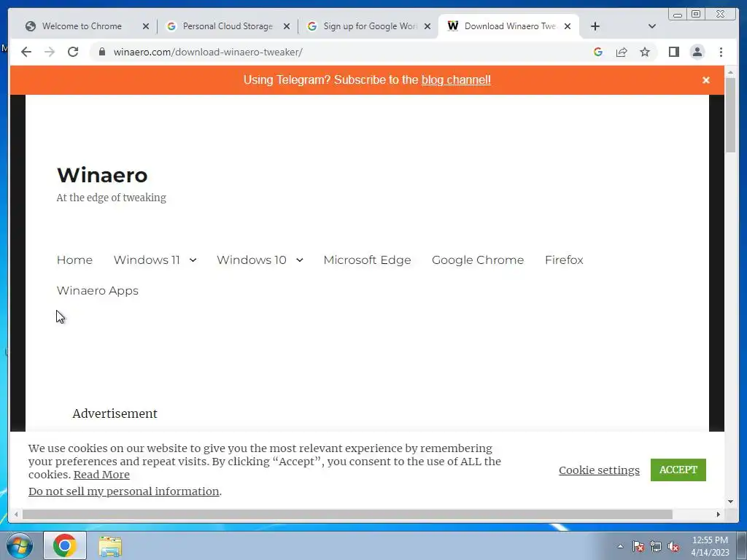This screenshot has height=560, width=747.
Task: Click the Google icon in address bar
Action: pyautogui.click(x=598, y=52)
